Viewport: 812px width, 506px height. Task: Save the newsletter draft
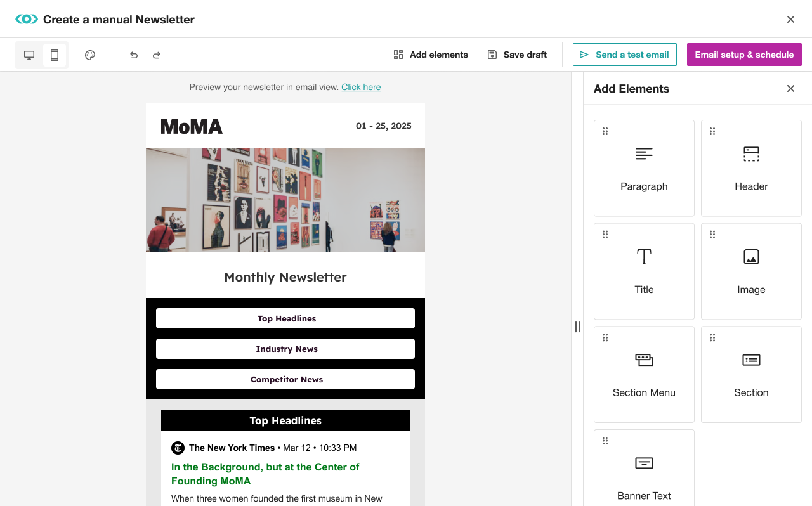pyautogui.click(x=516, y=55)
